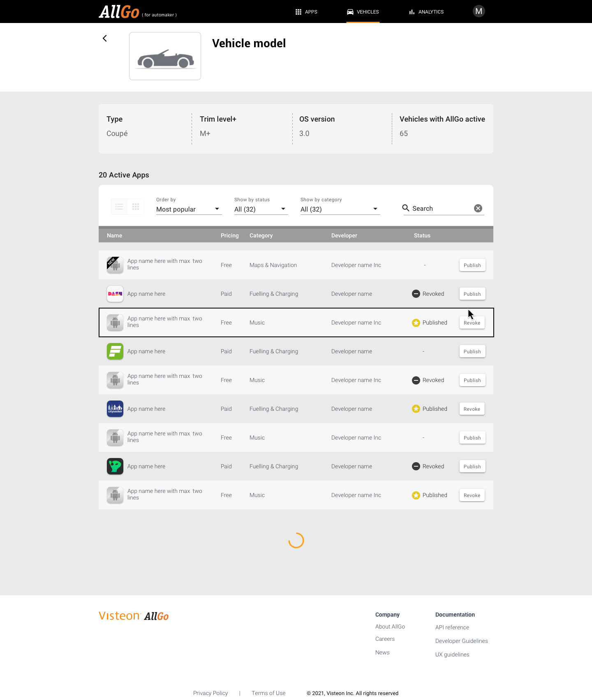Revoke the cityseeker app

point(472,409)
